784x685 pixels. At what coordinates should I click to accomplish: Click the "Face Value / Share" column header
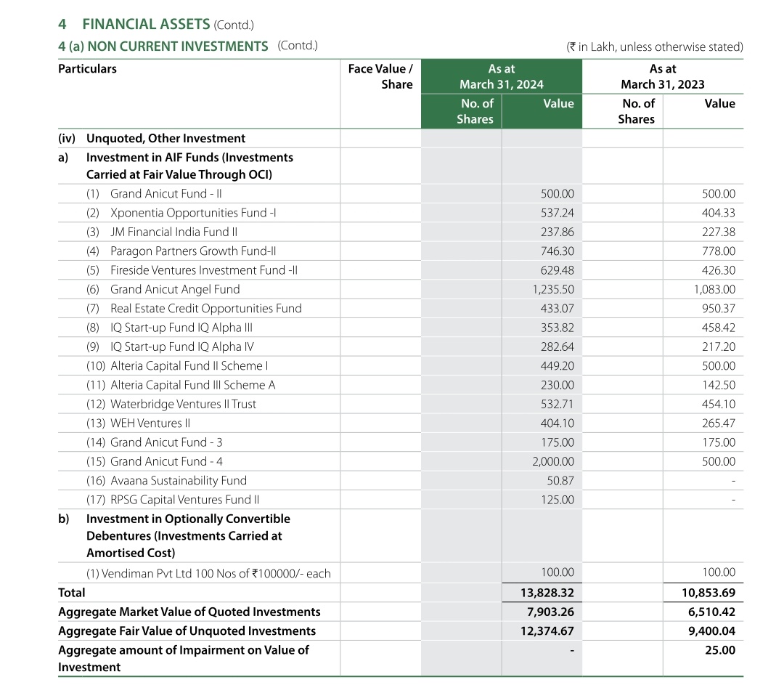[380, 76]
